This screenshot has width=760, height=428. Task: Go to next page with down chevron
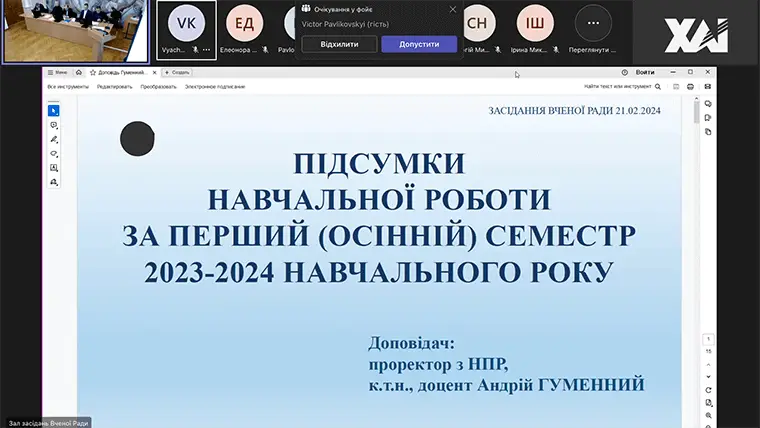click(x=708, y=376)
